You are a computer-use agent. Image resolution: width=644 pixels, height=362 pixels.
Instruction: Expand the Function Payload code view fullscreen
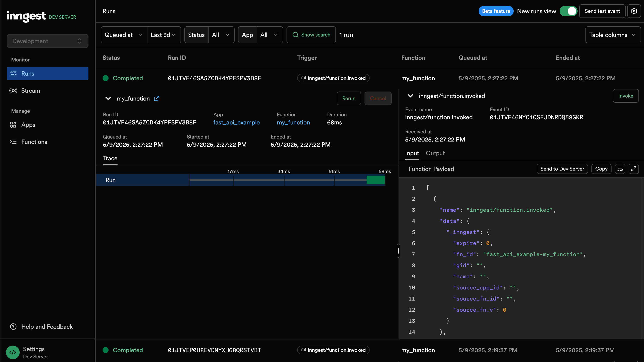tap(634, 169)
